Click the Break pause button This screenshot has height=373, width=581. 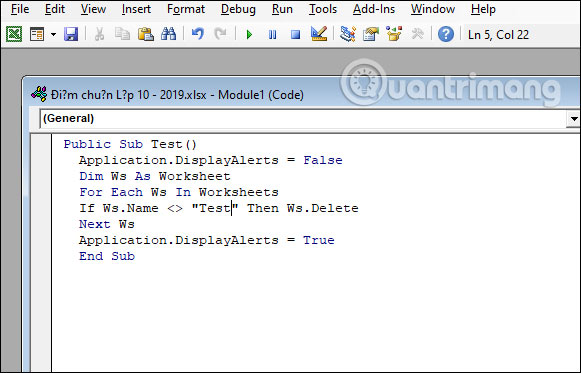tap(272, 35)
